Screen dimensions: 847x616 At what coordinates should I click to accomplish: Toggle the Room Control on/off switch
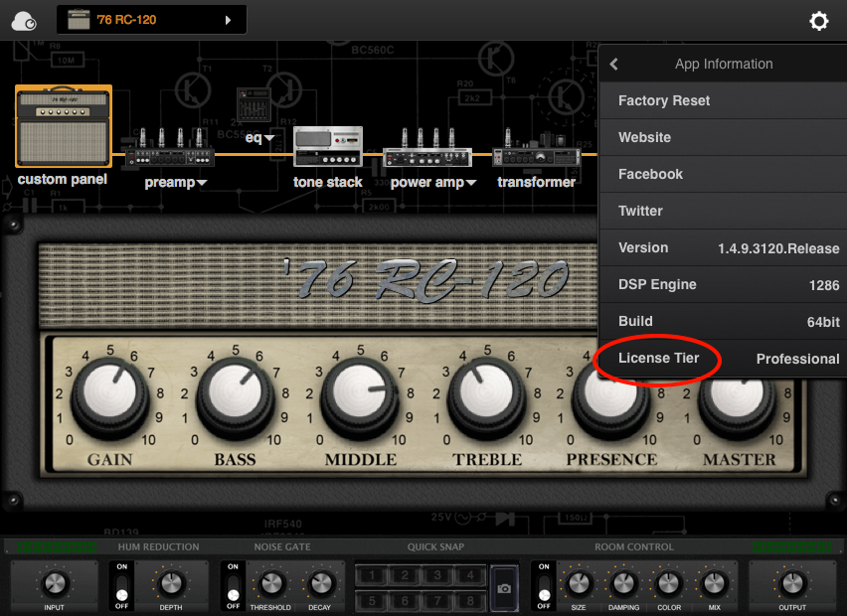(x=544, y=587)
